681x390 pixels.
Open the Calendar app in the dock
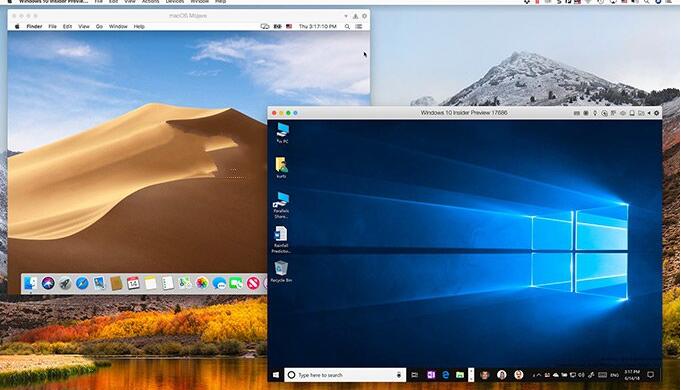pos(133,284)
